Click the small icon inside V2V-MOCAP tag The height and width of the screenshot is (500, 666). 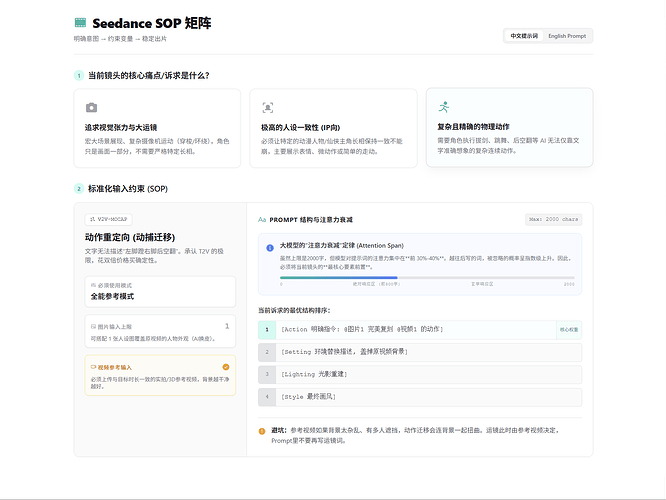(93, 220)
